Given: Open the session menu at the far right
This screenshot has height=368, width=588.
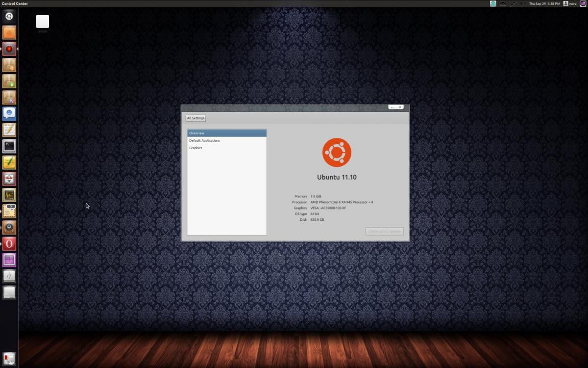Looking at the screenshot, I should click(583, 3).
